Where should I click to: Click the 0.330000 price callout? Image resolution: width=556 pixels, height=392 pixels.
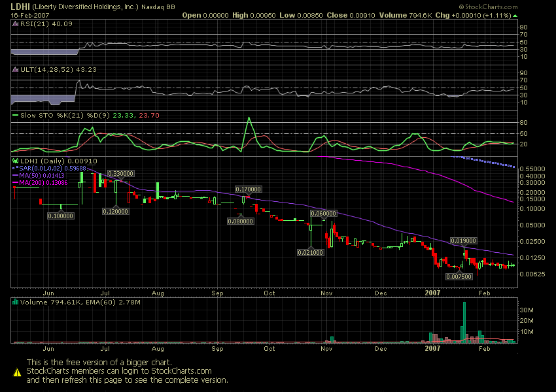(x=121, y=174)
